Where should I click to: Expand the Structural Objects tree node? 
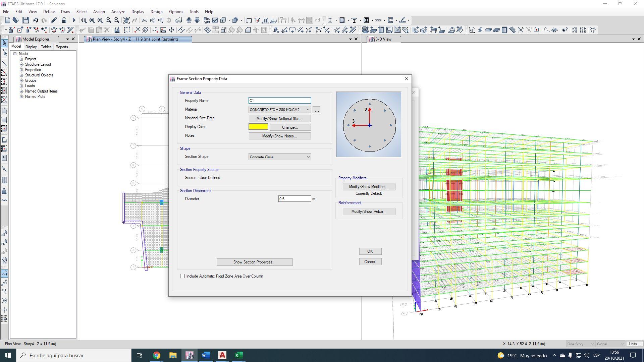point(21,75)
